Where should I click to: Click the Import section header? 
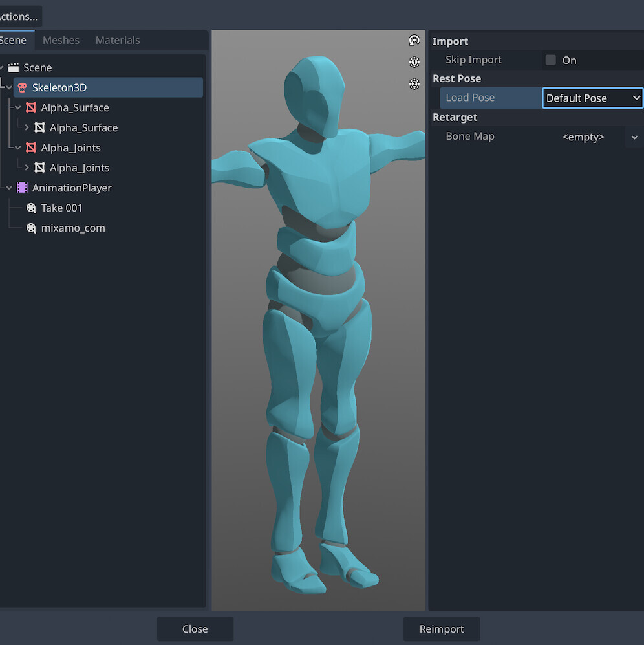click(450, 41)
